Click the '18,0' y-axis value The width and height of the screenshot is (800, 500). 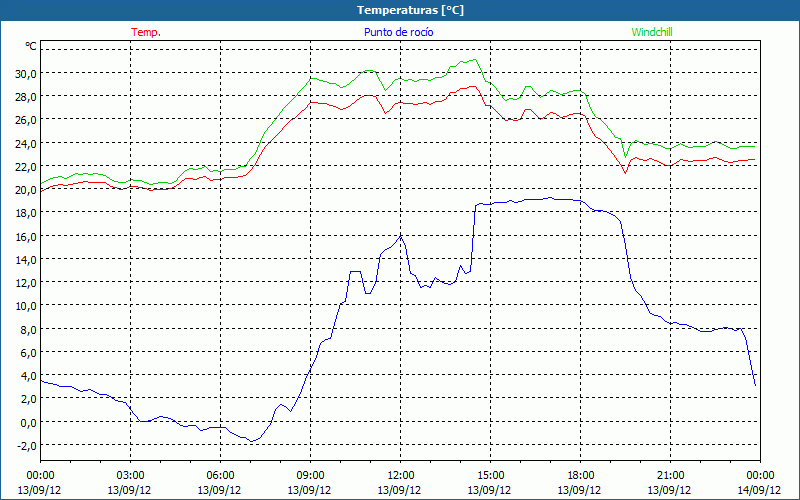(x=26, y=213)
